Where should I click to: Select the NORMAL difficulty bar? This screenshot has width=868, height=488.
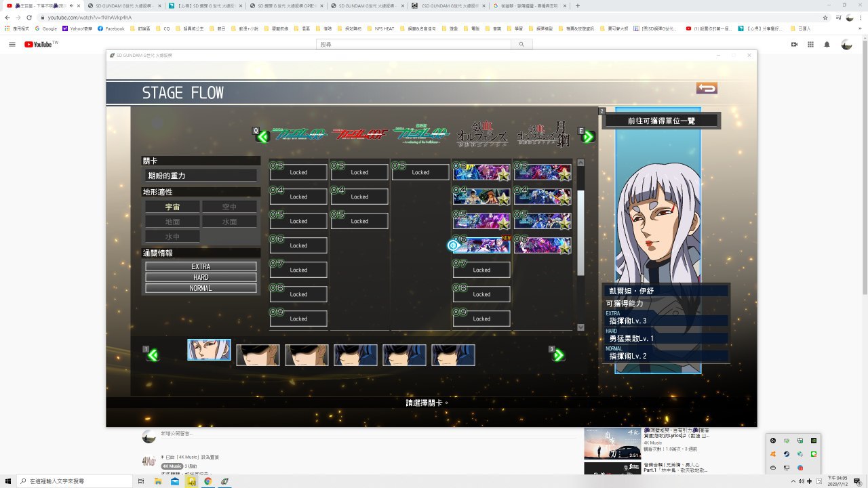[201, 288]
